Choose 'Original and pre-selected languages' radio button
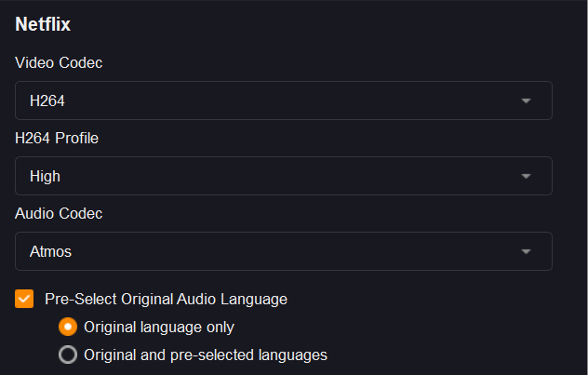Image resolution: width=588 pixels, height=375 pixels. pyautogui.click(x=68, y=355)
